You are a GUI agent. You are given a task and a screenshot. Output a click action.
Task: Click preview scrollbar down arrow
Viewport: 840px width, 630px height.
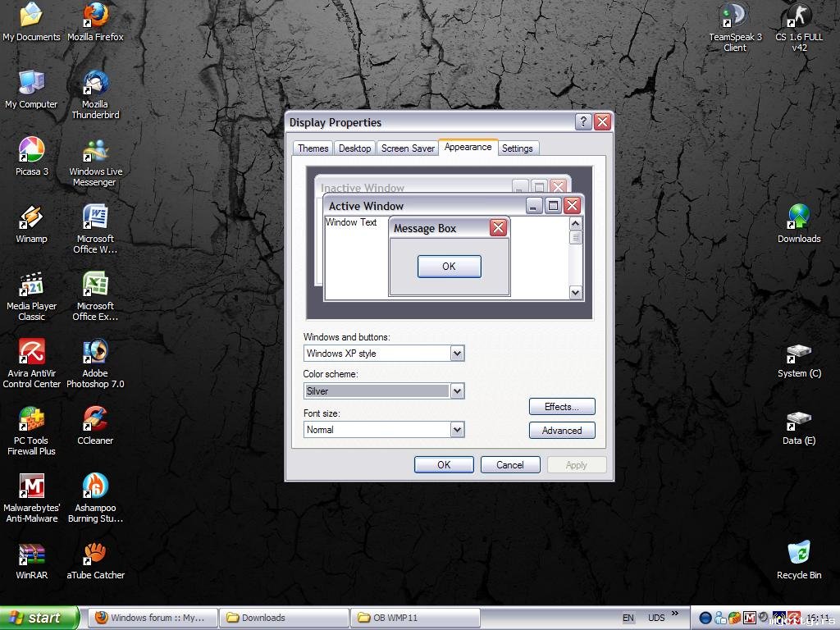point(575,293)
